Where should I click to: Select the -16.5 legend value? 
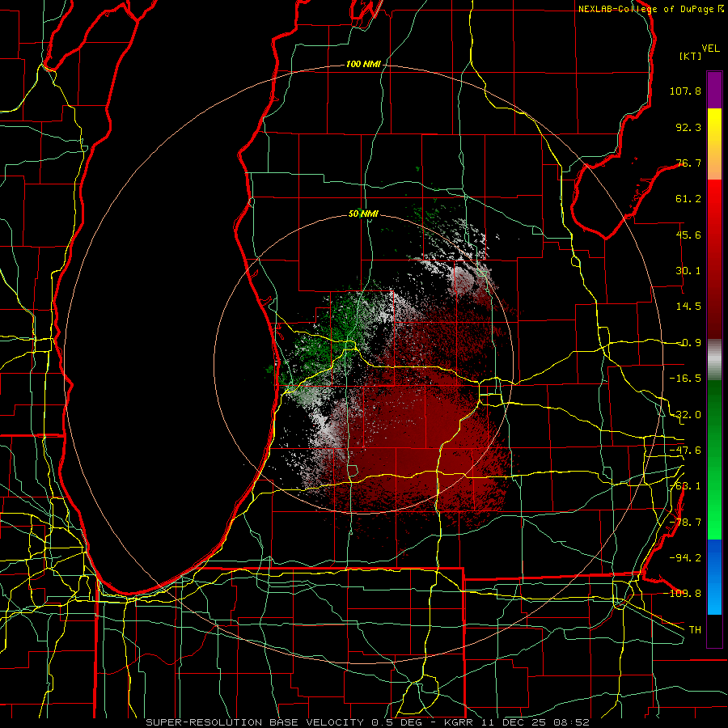point(685,379)
